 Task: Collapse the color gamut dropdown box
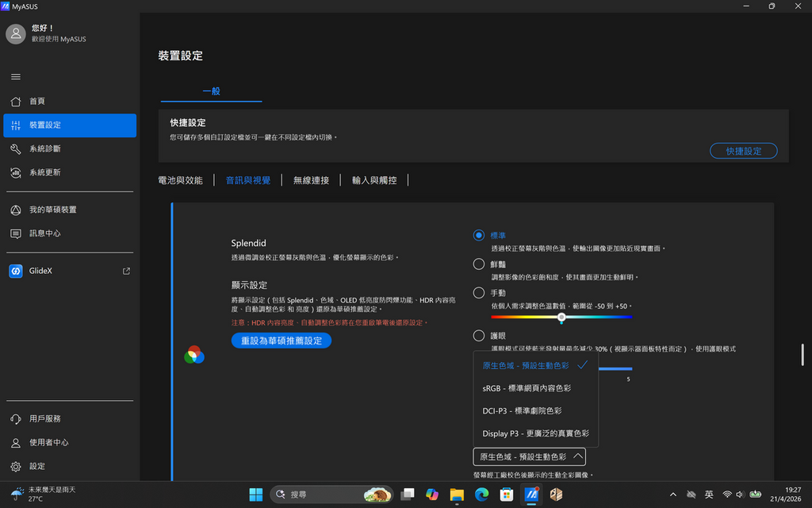(x=529, y=456)
